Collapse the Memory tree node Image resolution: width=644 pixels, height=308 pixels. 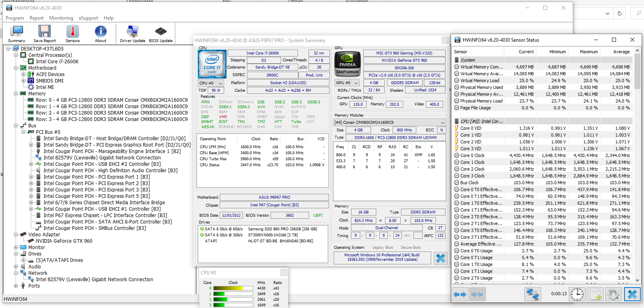[16, 94]
